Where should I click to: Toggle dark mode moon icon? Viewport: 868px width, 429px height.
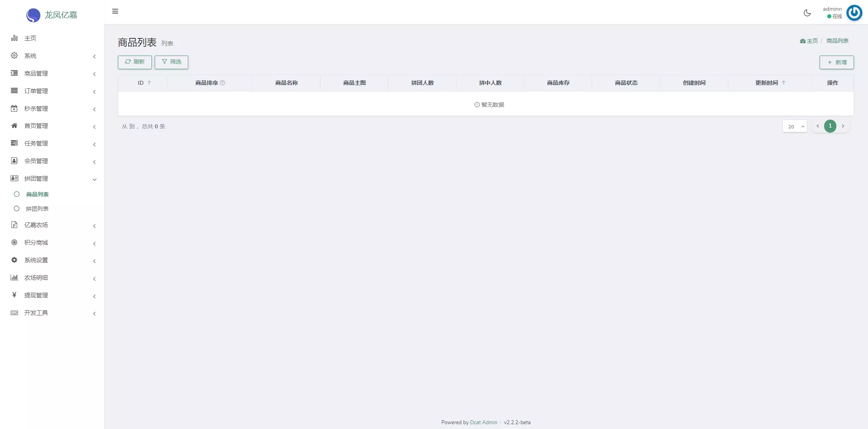pos(807,13)
